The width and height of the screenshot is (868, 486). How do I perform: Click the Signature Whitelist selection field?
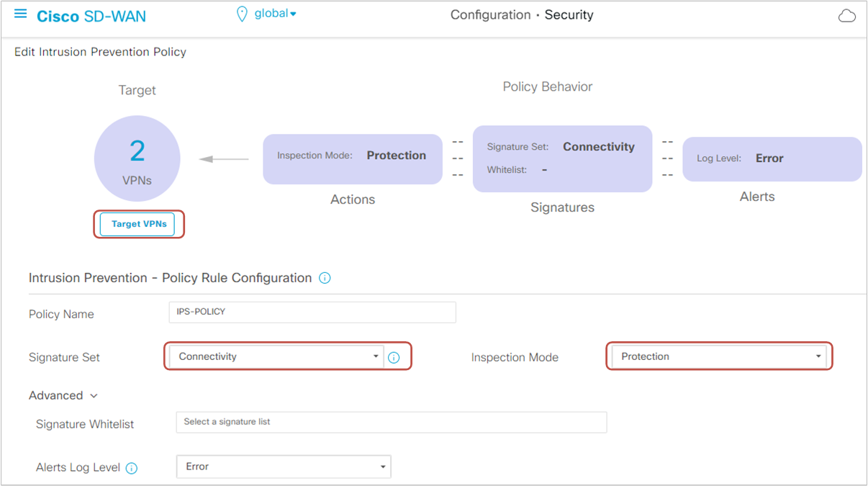click(391, 424)
